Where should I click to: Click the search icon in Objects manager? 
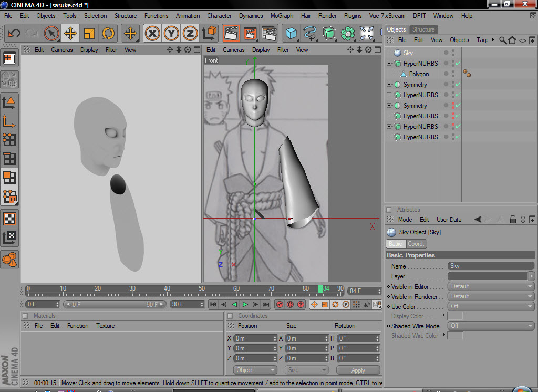click(503, 40)
